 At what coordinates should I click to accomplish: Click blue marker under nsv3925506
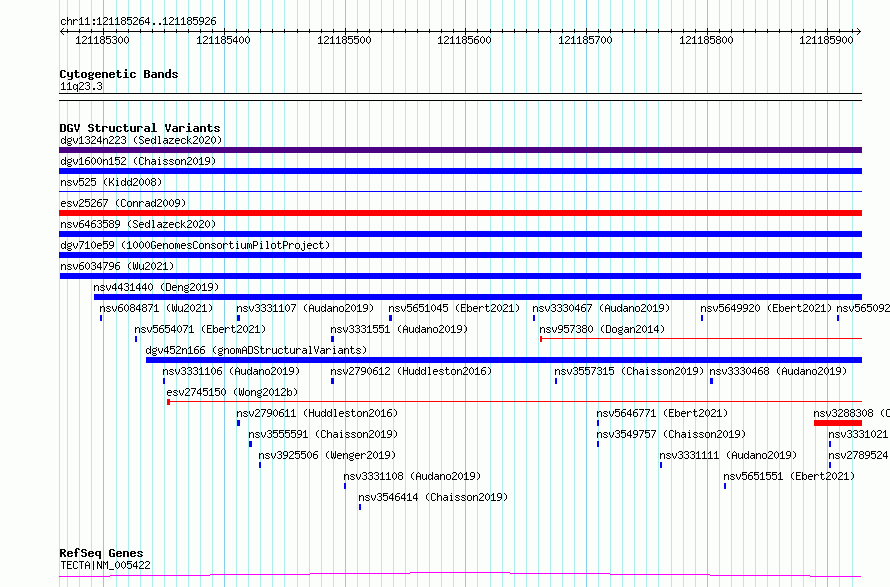click(x=260, y=465)
